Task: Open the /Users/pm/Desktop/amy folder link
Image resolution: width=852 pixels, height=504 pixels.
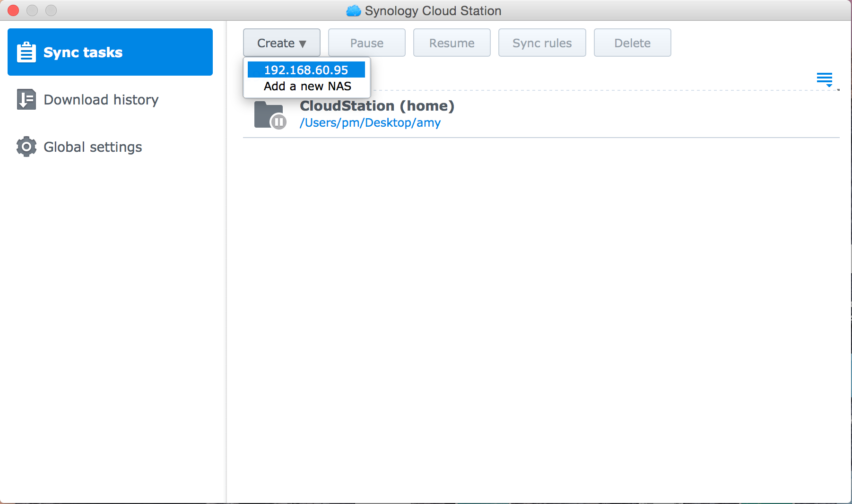Action: [370, 123]
